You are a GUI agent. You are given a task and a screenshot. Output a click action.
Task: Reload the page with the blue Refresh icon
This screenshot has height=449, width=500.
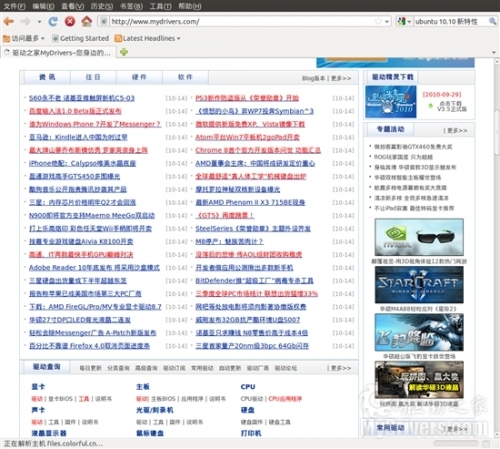pos(53,22)
